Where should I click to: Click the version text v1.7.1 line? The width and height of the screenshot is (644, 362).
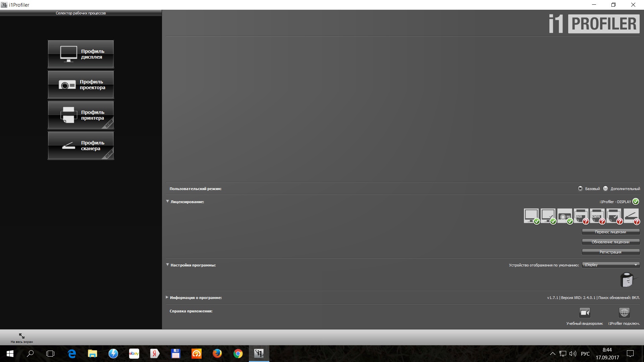[x=593, y=298]
